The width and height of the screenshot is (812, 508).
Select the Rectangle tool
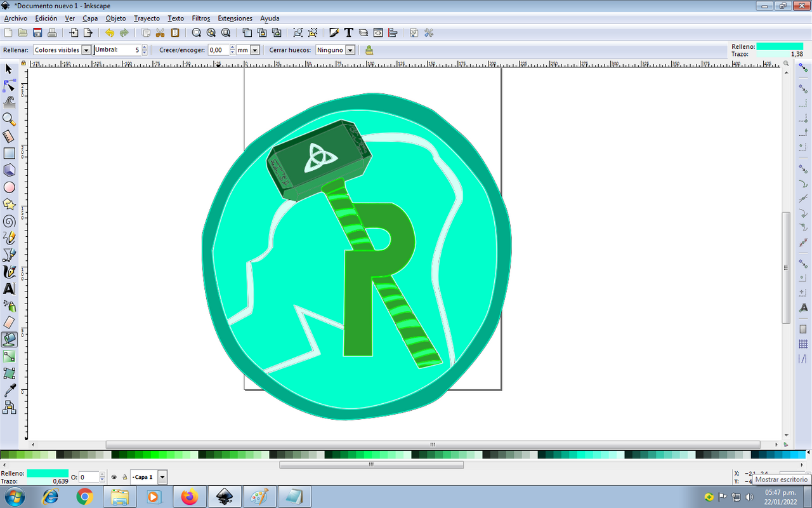(9, 153)
